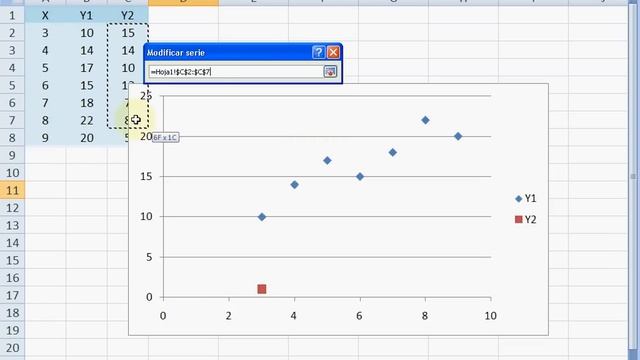
Task: Select the Y2 cell in row 4 containing 10
Action: pyautogui.click(x=128, y=68)
